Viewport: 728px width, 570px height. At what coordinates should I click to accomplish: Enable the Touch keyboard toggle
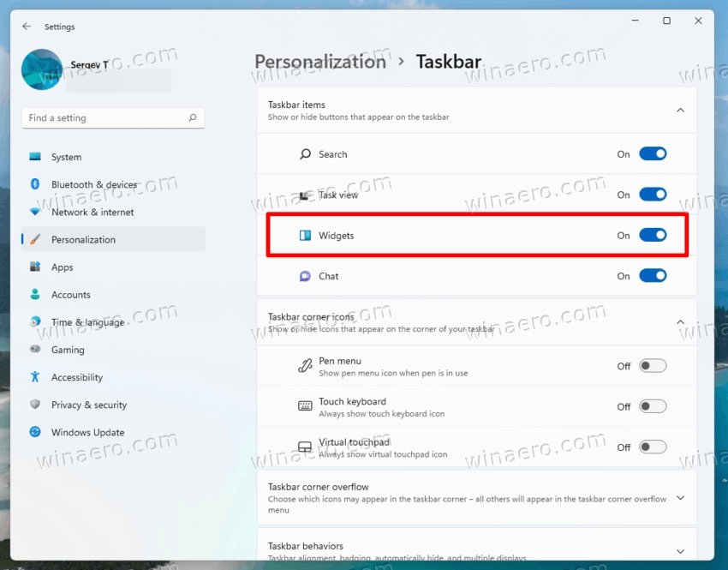[653, 406]
